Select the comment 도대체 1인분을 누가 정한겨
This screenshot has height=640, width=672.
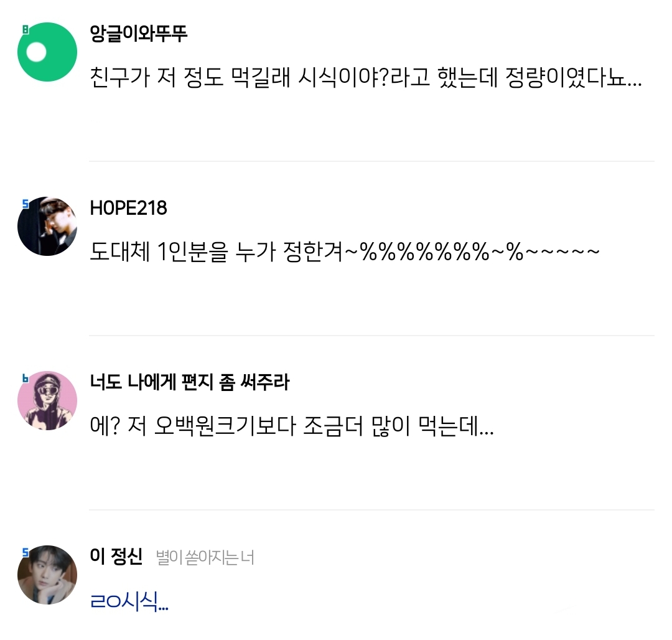coord(344,253)
